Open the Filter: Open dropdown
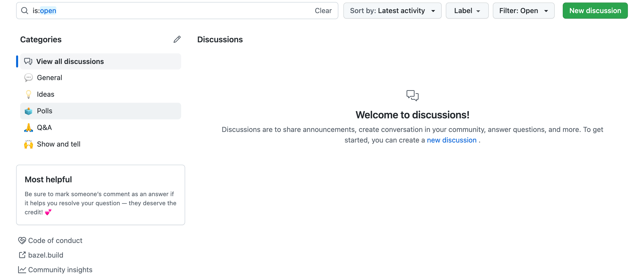644x279 pixels. click(524, 11)
